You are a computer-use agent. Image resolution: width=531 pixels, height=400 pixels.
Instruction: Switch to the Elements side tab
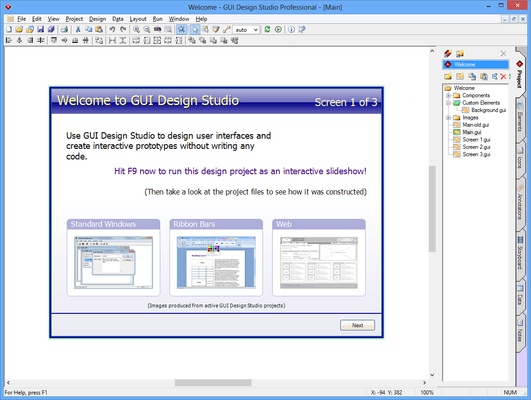(x=520, y=119)
